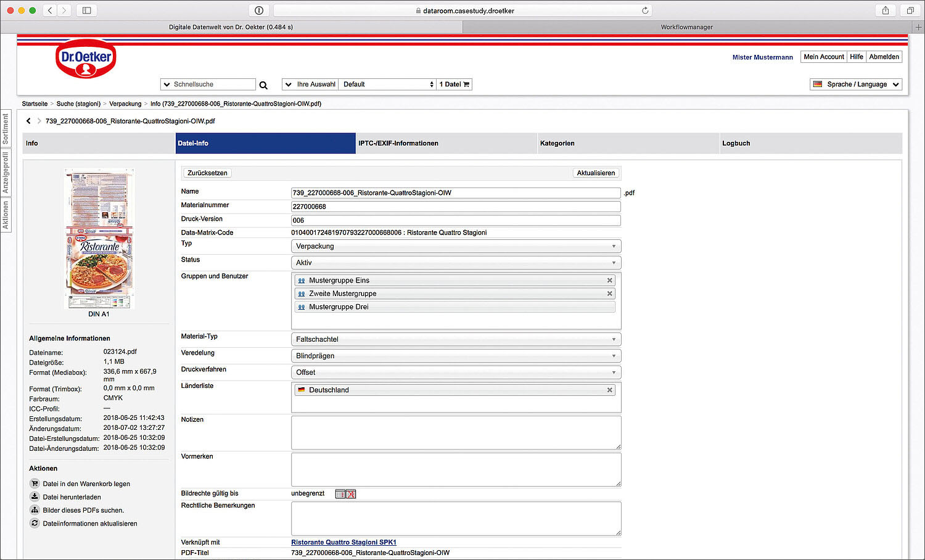Click the refresh icon for Dateiinformationen aktualisieren
This screenshot has width=925, height=560.
35,523
